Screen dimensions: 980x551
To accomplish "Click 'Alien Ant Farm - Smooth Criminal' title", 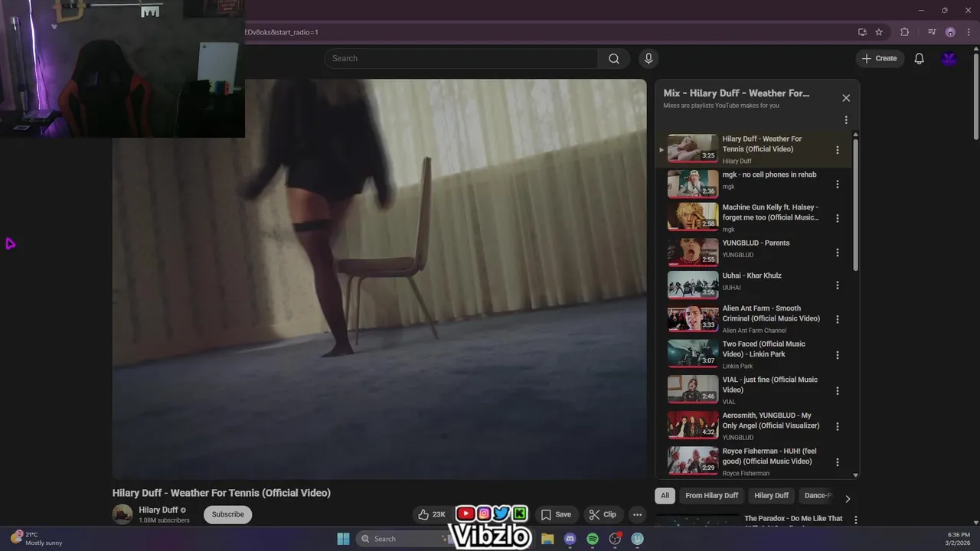I will coord(771,314).
